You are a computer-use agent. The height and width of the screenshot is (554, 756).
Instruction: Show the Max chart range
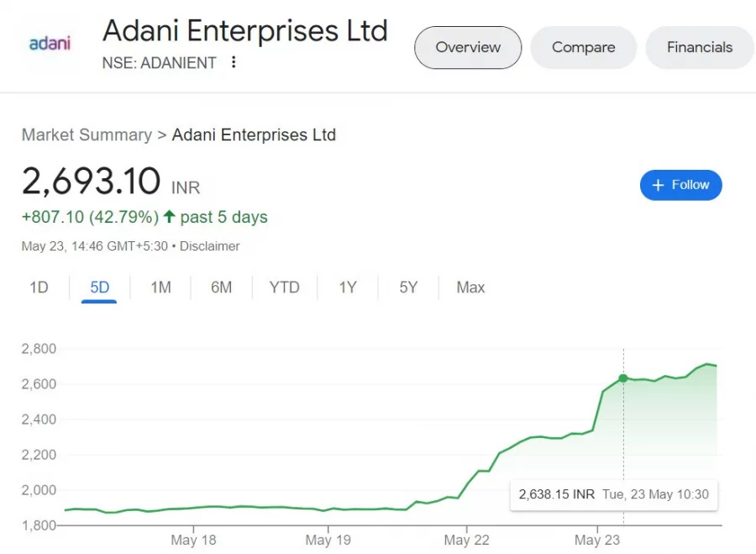(470, 288)
